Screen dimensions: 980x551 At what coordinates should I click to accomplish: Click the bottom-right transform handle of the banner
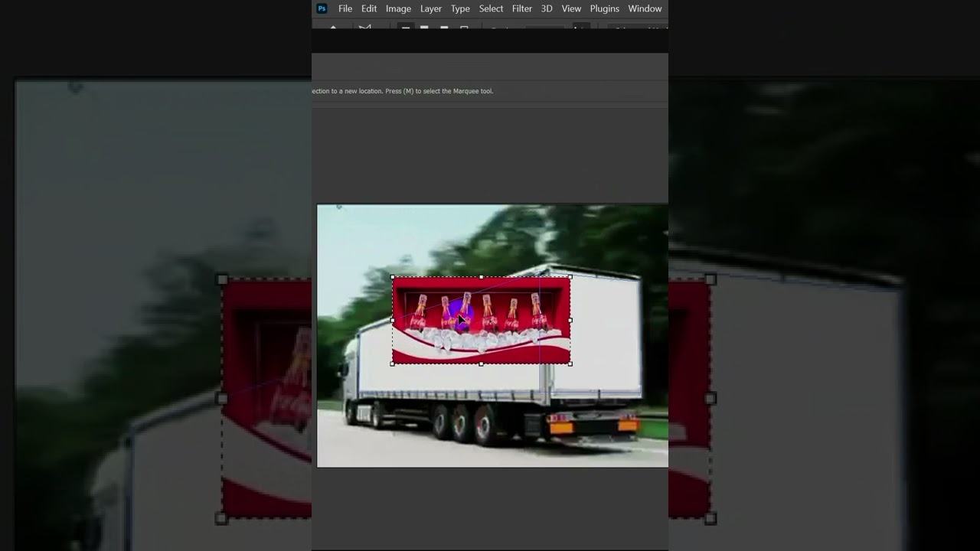(570, 364)
